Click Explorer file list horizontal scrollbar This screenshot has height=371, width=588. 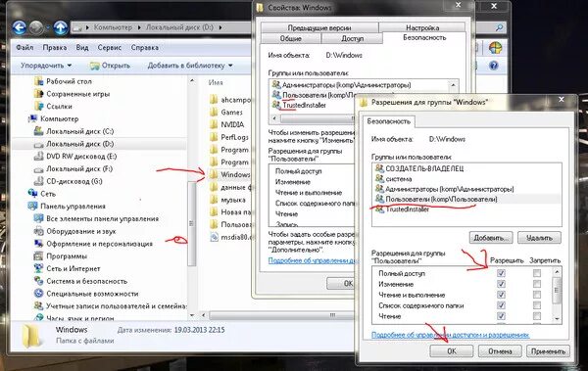point(281,315)
